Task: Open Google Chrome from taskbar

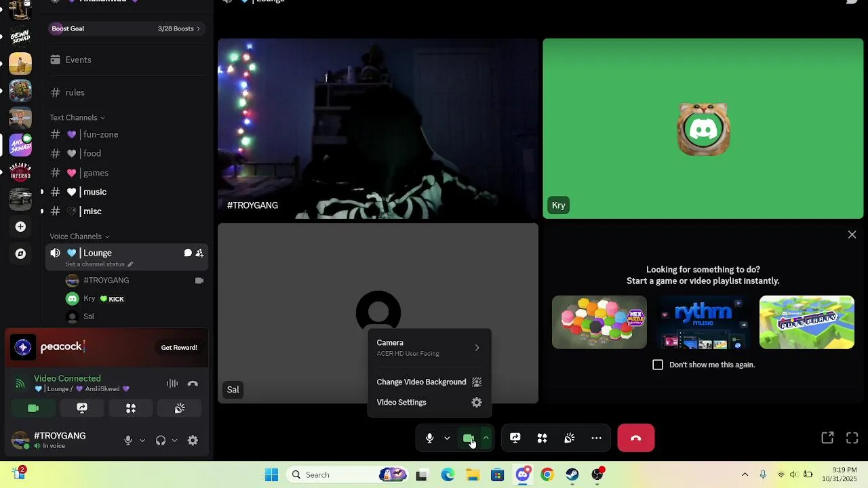Action: [547, 475]
